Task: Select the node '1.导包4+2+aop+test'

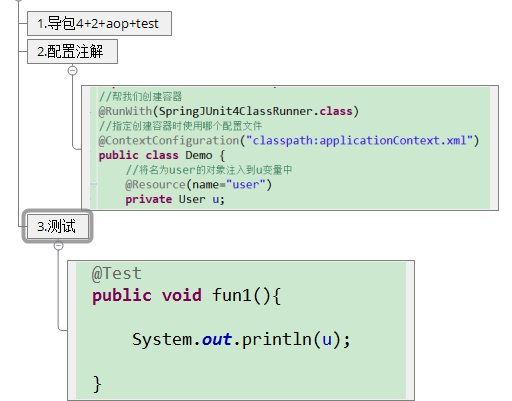Action: coord(99,23)
